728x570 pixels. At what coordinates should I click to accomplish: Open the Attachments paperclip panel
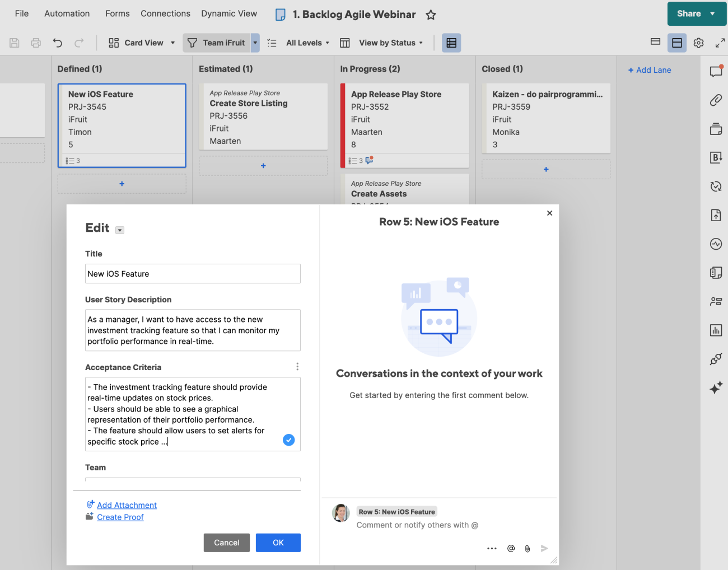coord(716,100)
